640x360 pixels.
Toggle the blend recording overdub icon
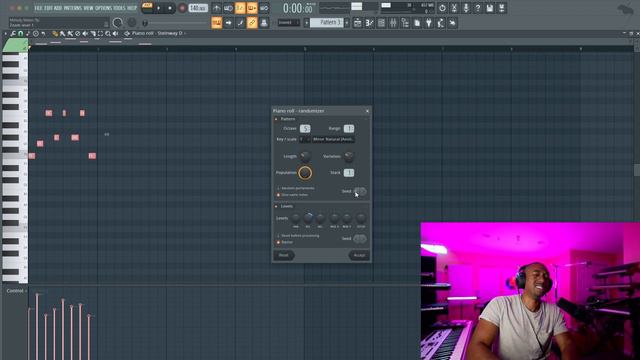click(x=252, y=8)
